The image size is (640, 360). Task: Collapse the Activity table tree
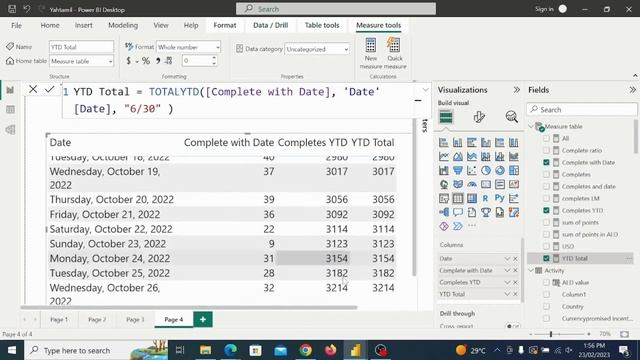click(531, 270)
